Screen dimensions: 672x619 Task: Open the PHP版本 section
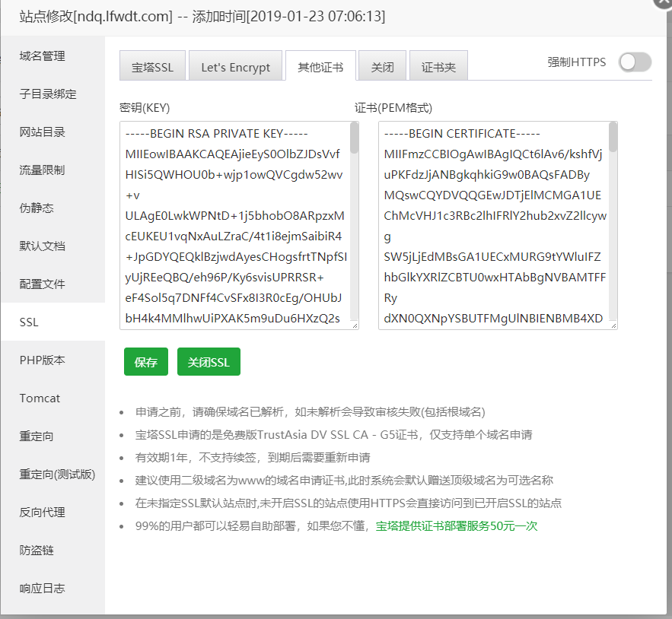43,360
